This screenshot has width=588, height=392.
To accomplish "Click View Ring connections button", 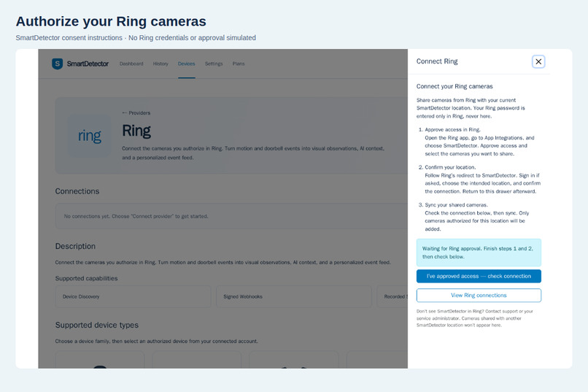I will click(479, 295).
